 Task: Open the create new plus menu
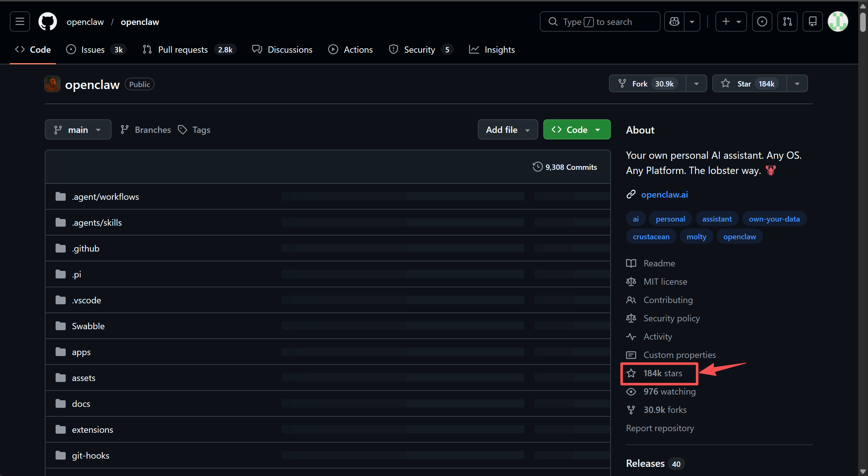pyautogui.click(x=731, y=21)
